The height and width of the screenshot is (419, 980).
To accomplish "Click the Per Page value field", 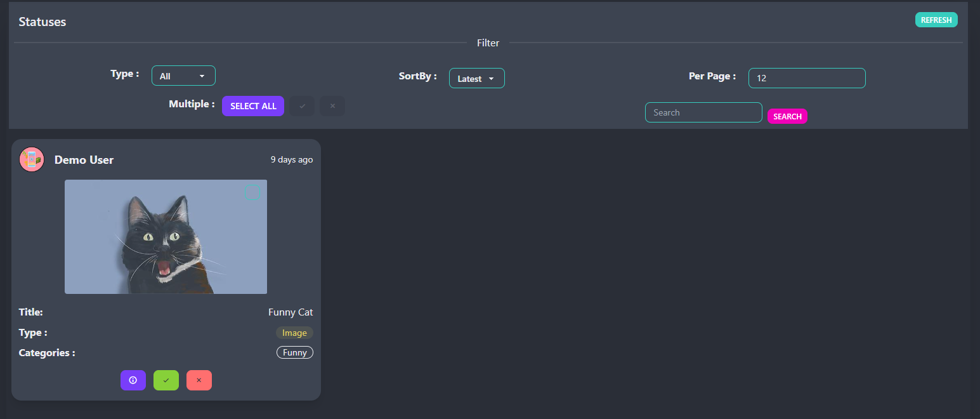I will tap(806, 77).
